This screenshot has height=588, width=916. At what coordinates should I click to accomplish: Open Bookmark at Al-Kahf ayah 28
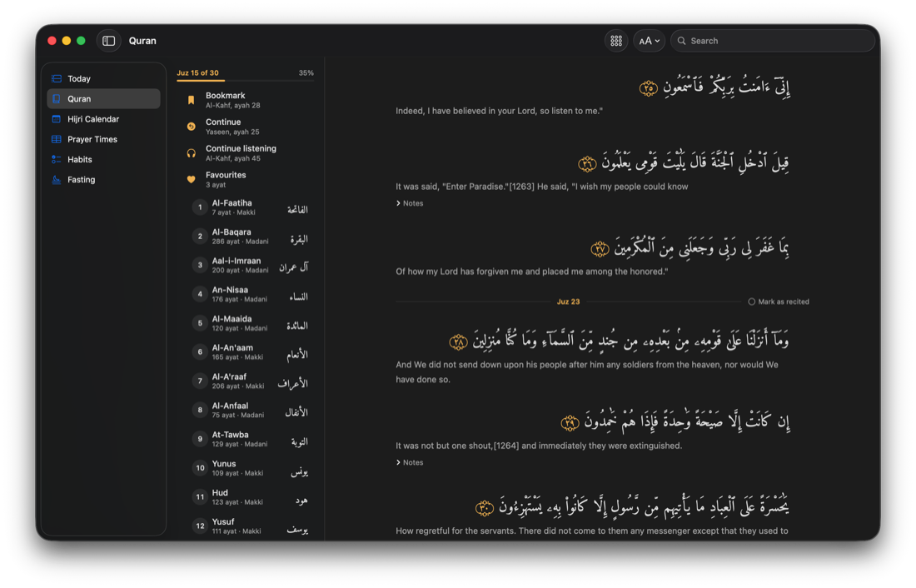click(x=246, y=100)
